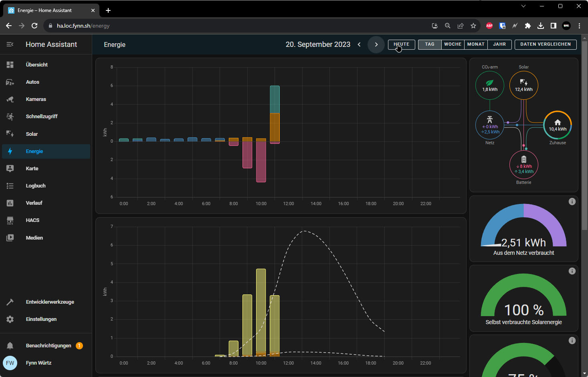Select the TAG period toggle
The height and width of the screenshot is (377, 588).
[430, 44]
